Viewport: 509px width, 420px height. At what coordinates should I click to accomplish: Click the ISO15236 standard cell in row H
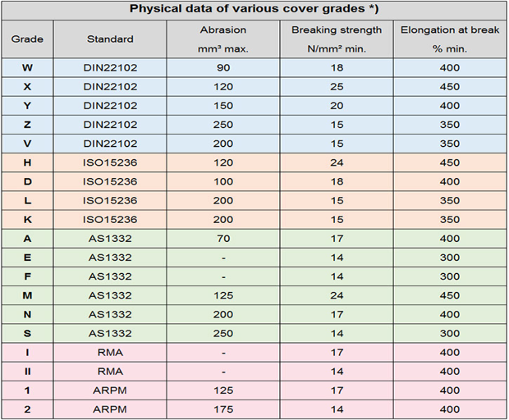(x=110, y=163)
